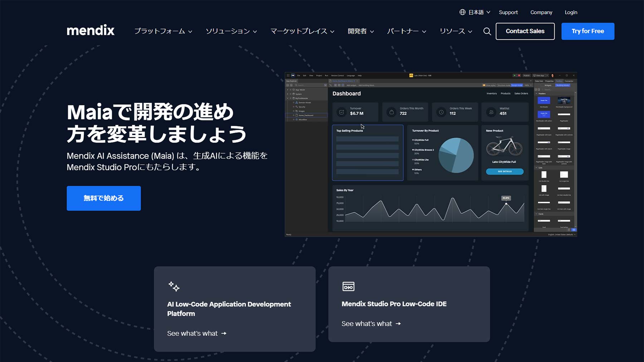Collapse the Lists section in toolbox

click(536, 168)
